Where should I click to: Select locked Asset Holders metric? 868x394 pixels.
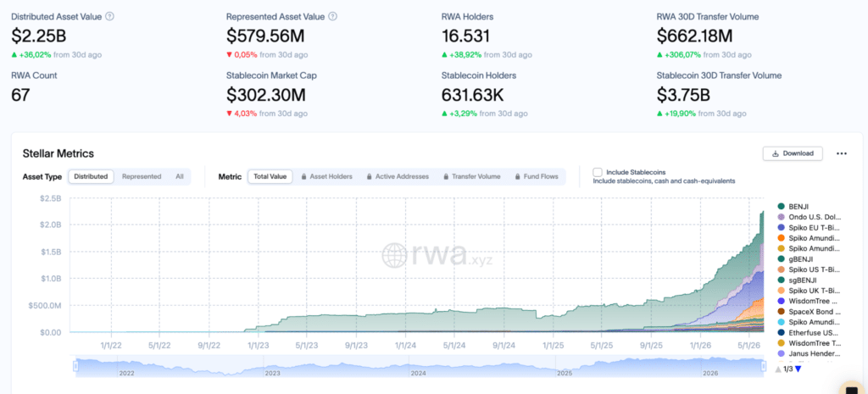(x=326, y=176)
